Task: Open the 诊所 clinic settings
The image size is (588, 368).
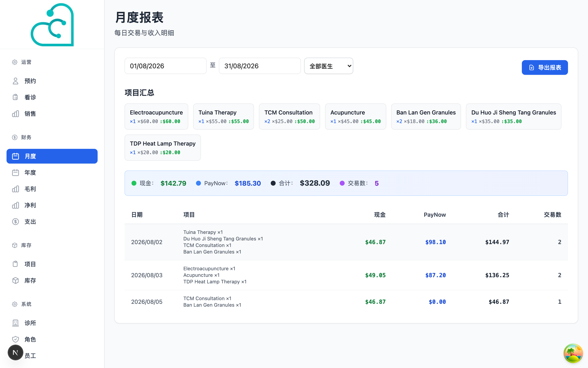Action: [x=52, y=323]
